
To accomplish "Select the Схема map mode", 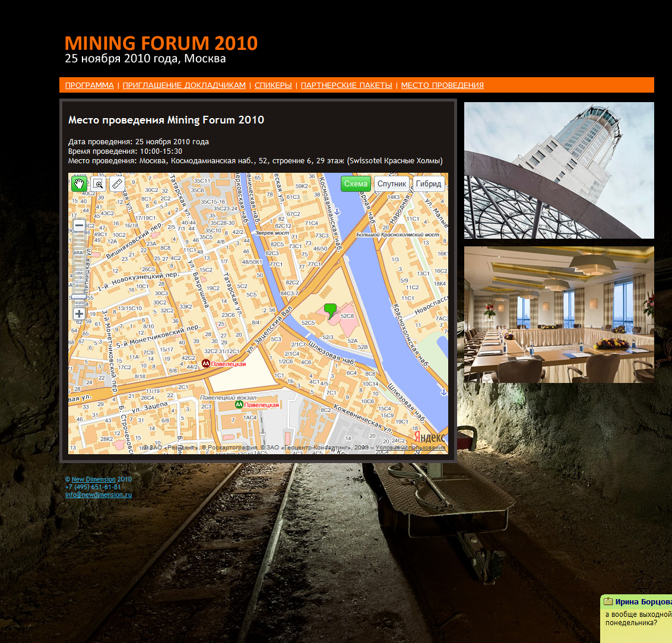I will pos(355,183).
